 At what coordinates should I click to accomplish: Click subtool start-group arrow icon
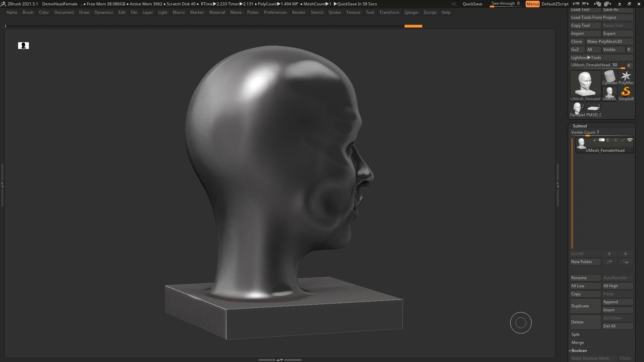pos(595,140)
